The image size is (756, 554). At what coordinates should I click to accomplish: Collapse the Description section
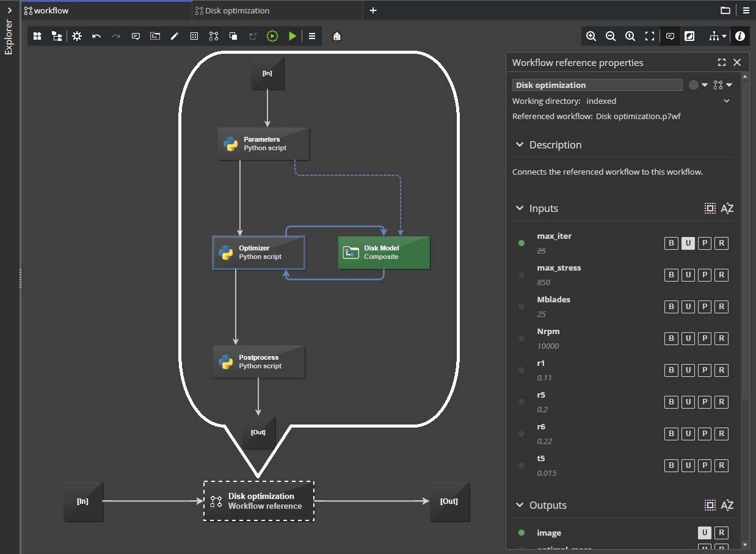[x=520, y=145]
